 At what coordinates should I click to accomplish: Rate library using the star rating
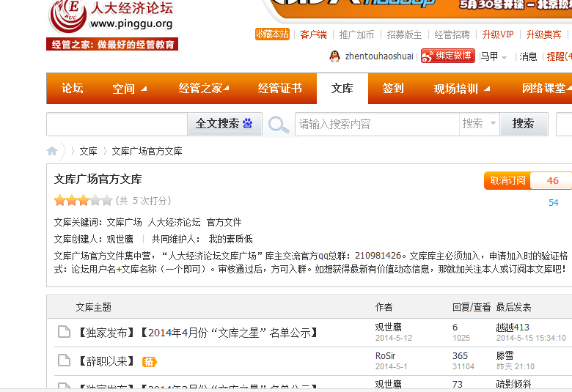pos(83,201)
